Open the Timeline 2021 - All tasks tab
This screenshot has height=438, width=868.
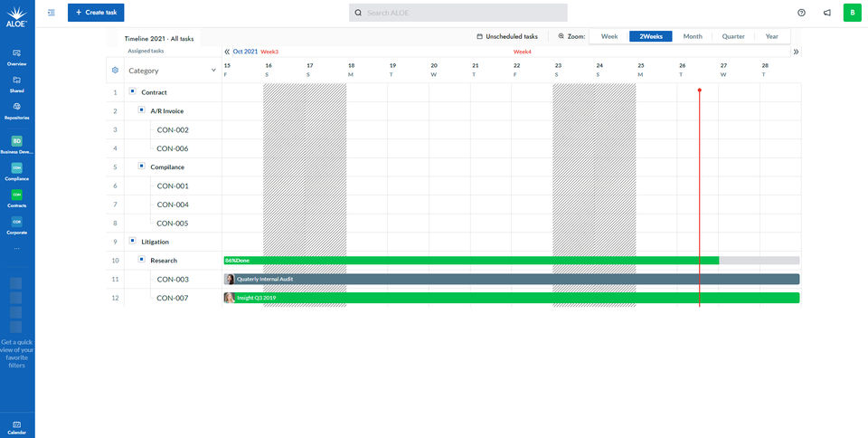click(x=159, y=39)
